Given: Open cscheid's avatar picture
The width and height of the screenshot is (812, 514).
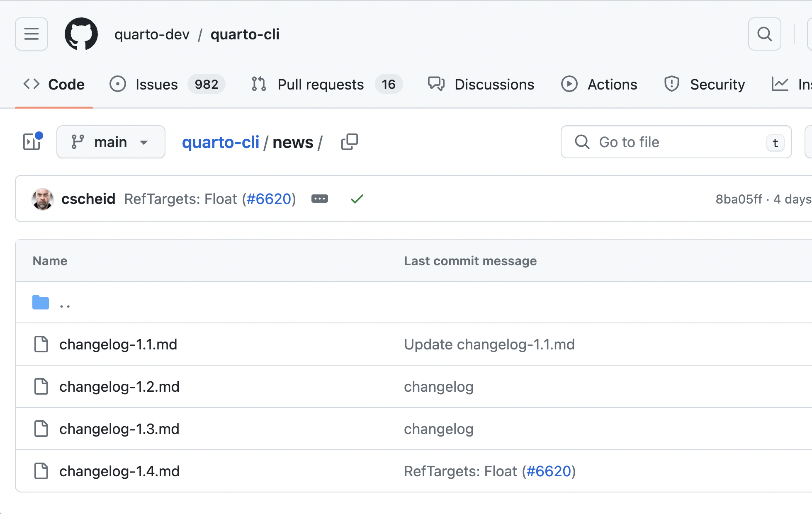Looking at the screenshot, I should (x=43, y=199).
